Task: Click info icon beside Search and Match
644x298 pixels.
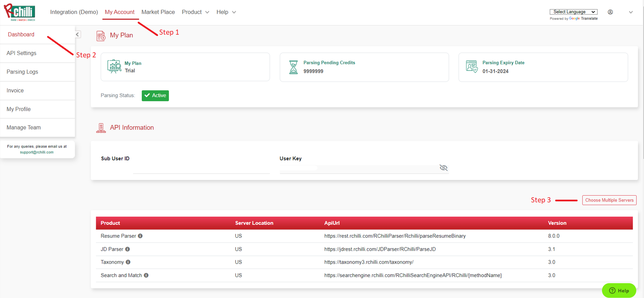Action: coord(146,275)
